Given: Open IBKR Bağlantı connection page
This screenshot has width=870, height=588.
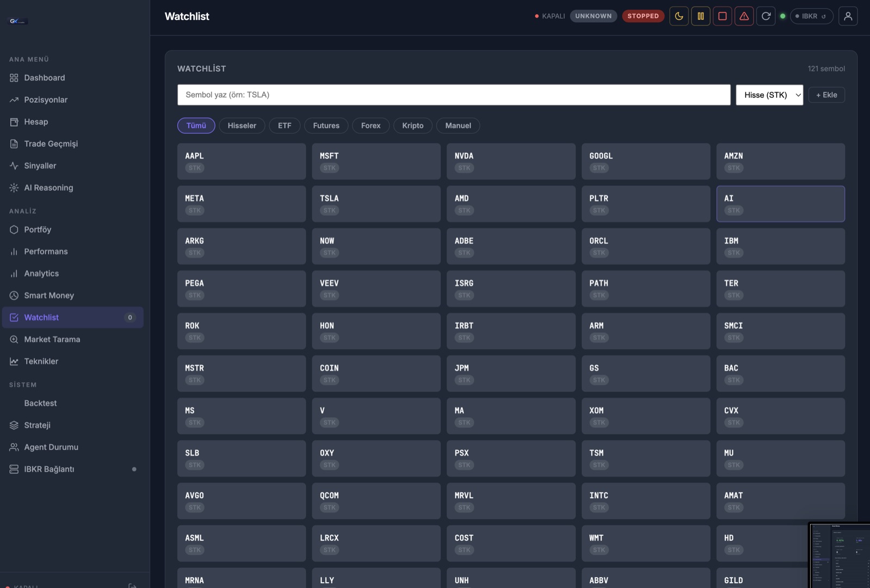Looking at the screenshot, I should 73,469.
